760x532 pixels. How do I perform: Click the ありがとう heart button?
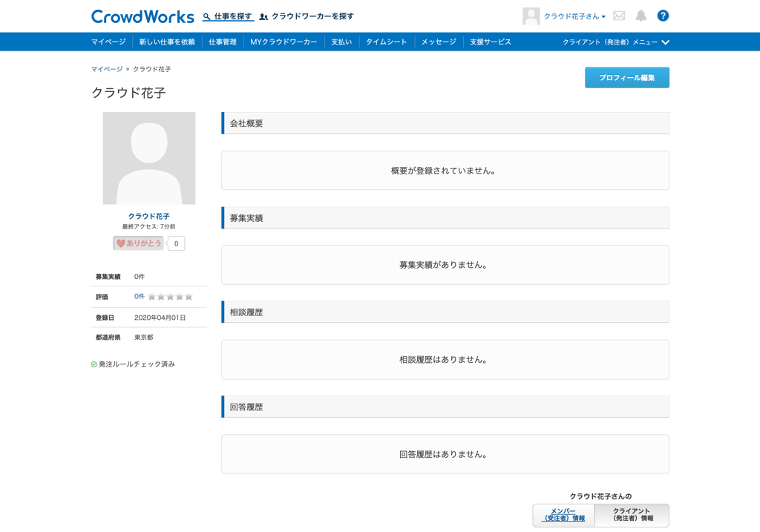[139, 243]
